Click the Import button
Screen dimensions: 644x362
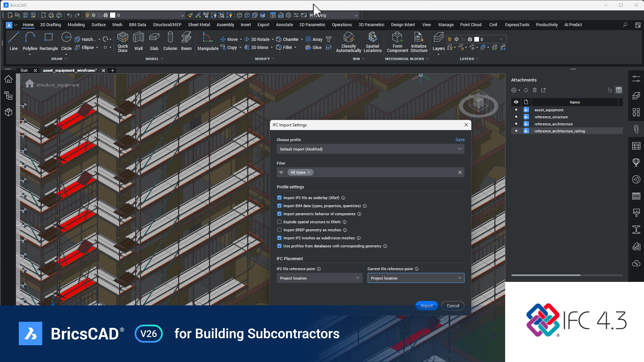pos(426,305)
